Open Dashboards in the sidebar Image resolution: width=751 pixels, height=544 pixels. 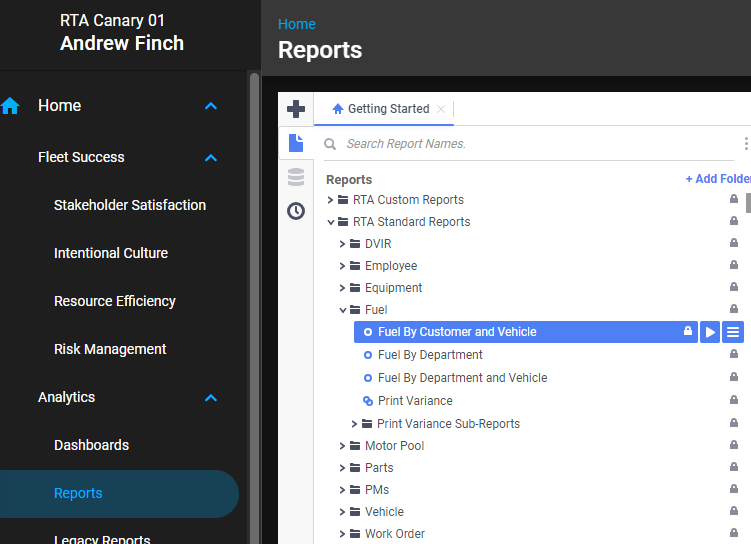point(91,445)
